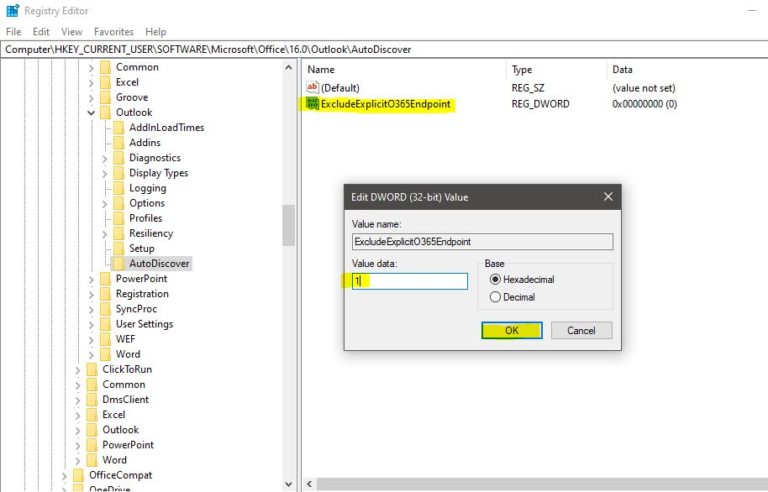Expand the Display Types key
The image size is (768, 492).
click(104, 173)
